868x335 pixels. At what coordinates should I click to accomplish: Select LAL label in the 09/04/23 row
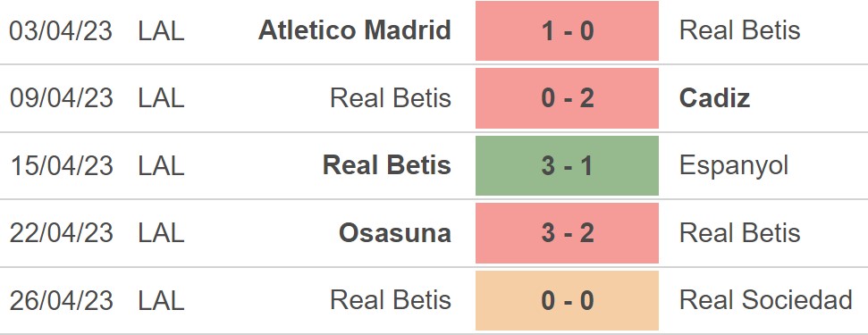(161, 98)
